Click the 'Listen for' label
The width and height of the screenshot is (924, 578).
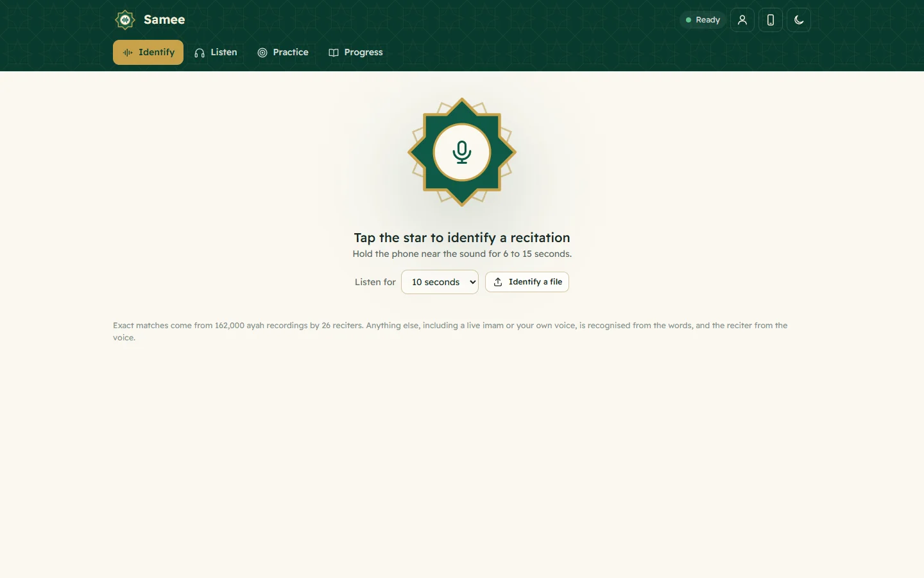(x=375, y=282)
